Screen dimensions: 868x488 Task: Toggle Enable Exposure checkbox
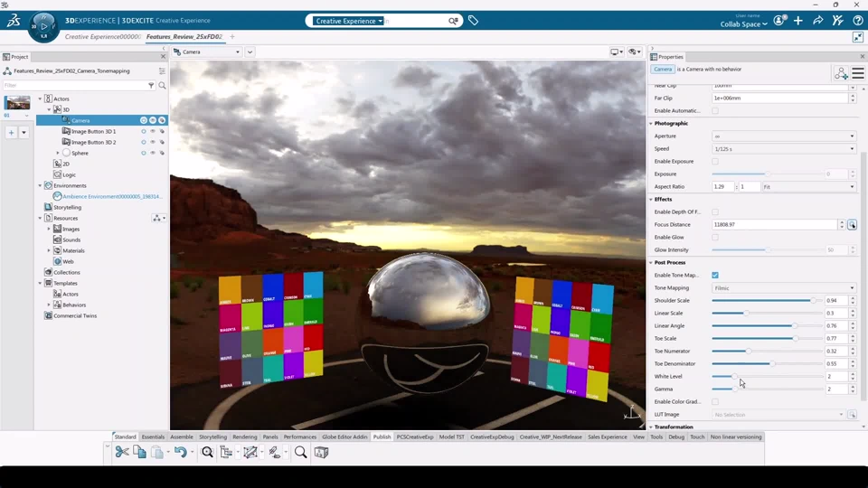coord(715,162)
